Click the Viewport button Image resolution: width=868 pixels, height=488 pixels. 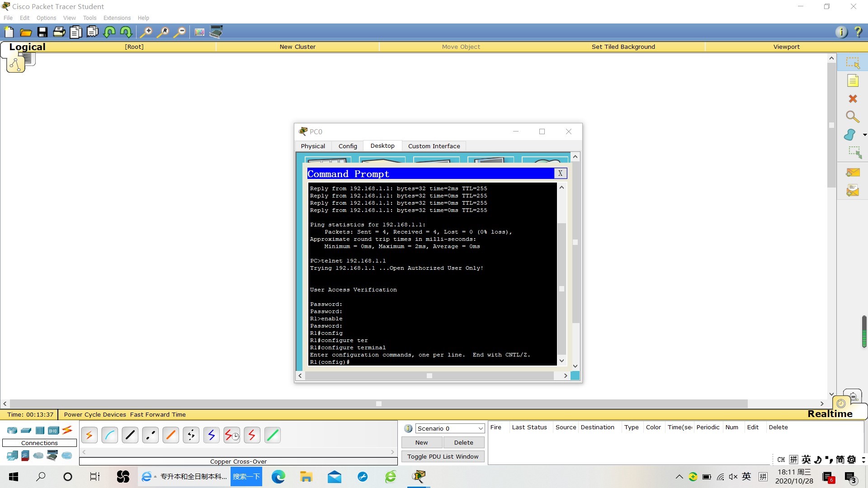click(786, 47)
